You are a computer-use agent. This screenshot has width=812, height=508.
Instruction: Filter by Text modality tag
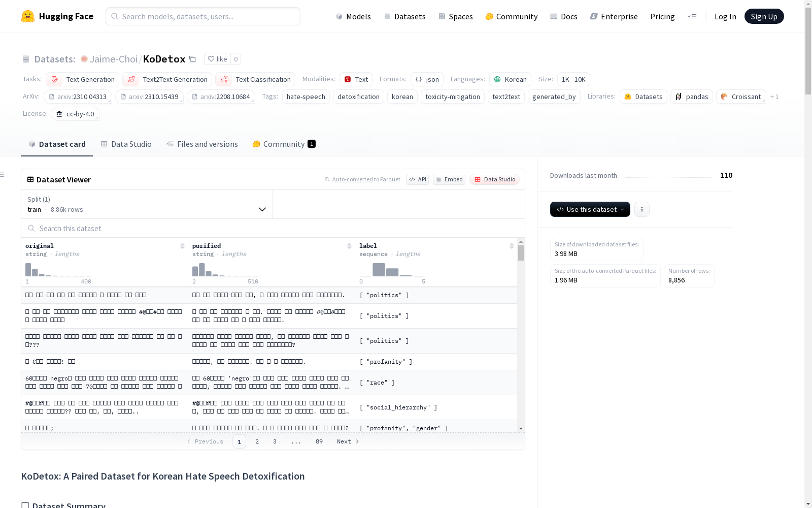coord(356,79)
